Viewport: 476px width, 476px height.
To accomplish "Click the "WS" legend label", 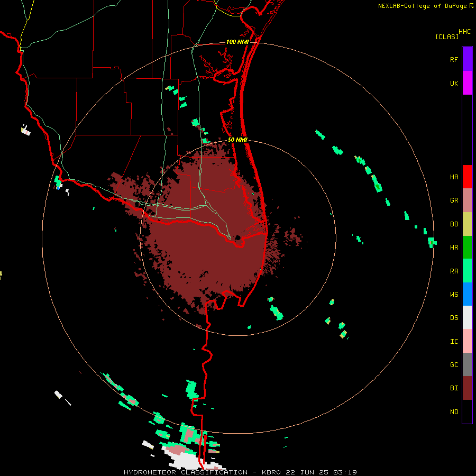I will [454, 295].
